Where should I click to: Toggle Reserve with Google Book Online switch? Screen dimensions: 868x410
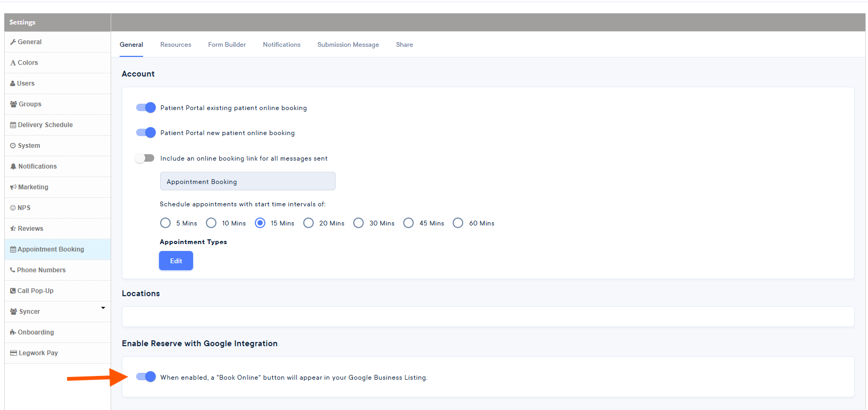tap(146, 376)
